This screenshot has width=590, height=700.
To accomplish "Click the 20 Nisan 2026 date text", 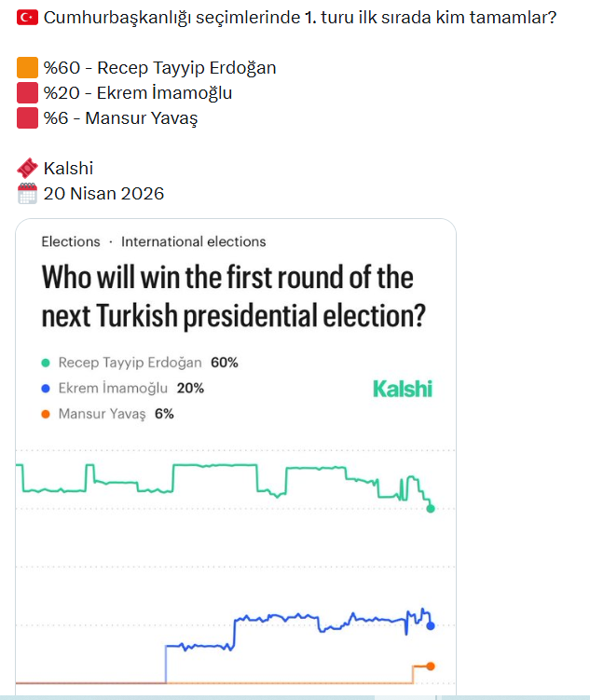I will 103,194.
